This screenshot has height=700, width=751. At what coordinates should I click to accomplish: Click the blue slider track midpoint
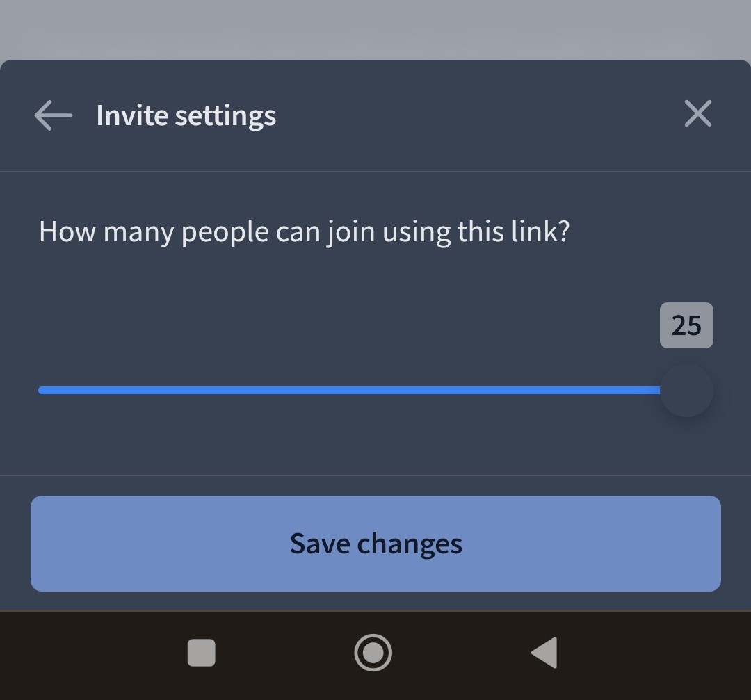pyautogui.click(x=349, y=391)
